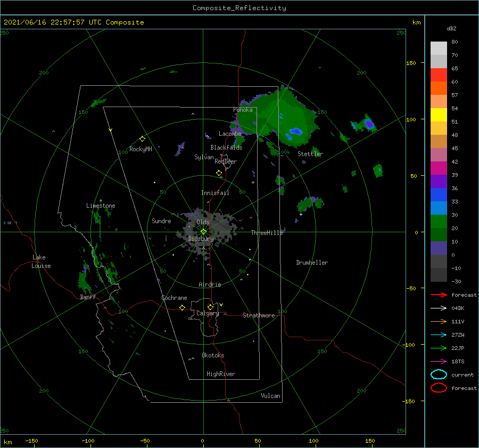Click the Strathmore town label
Screen dimensions: 479x448
[259, 315]
